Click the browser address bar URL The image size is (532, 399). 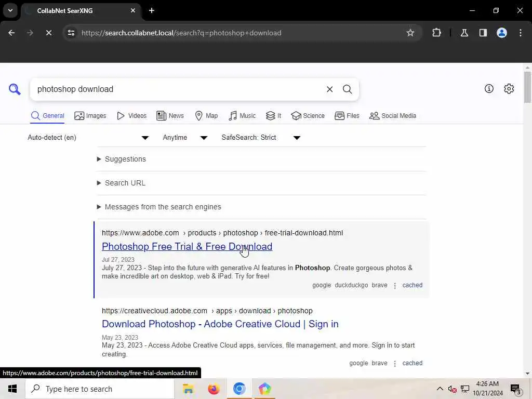[181, 33]
